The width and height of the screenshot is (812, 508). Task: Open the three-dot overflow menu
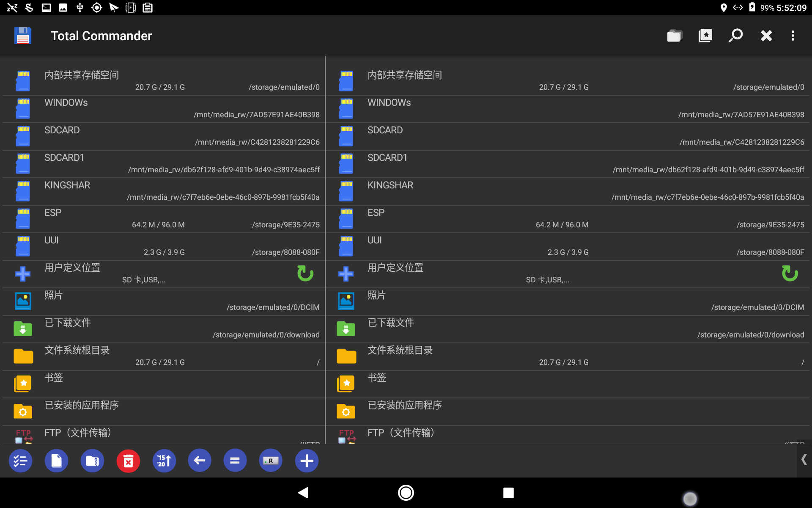tap(793, 36)
